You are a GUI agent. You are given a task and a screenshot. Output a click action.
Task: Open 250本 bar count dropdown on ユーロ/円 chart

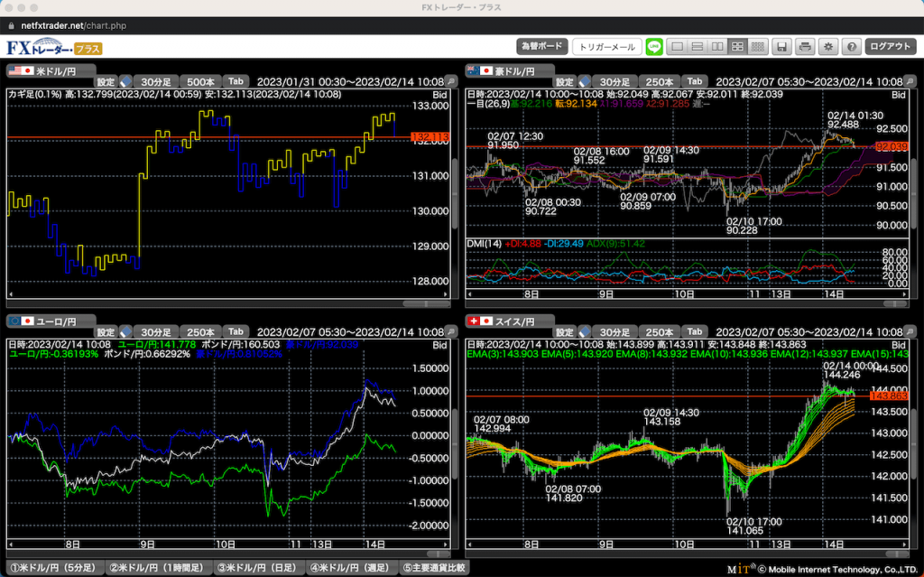(200, 332)
